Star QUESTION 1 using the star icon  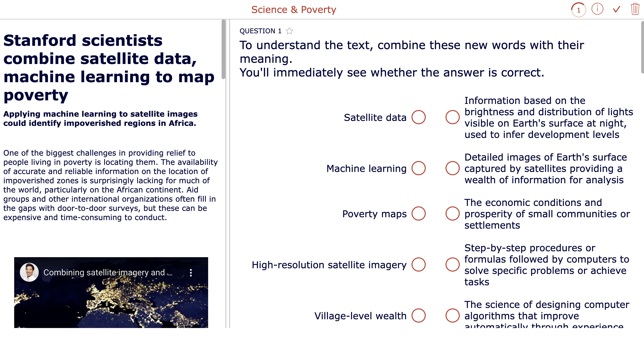pos(289,31)
